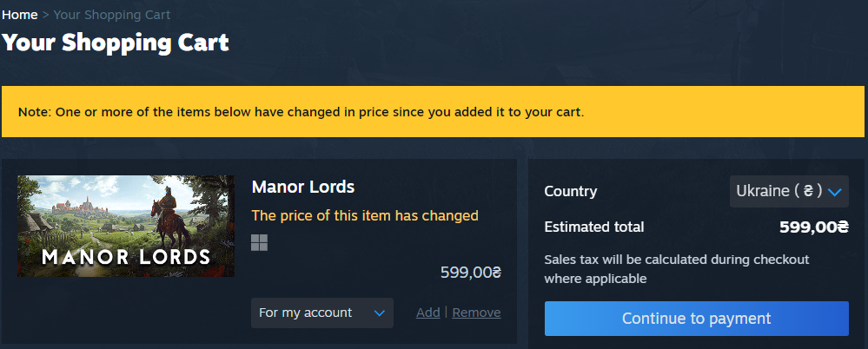The height and width of the screenshot is (349, 868).
Task: Remove Manor Lords from the cart
Action: (476, 313)
